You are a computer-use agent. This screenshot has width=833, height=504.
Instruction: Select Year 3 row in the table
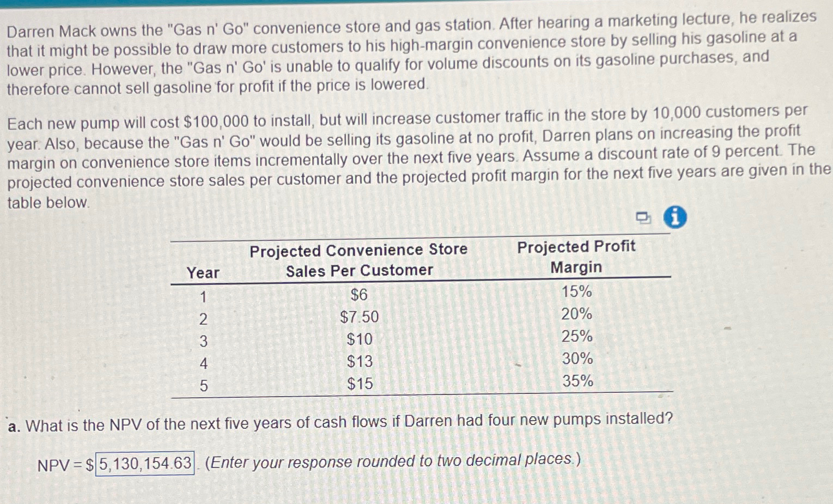(204, 340)
